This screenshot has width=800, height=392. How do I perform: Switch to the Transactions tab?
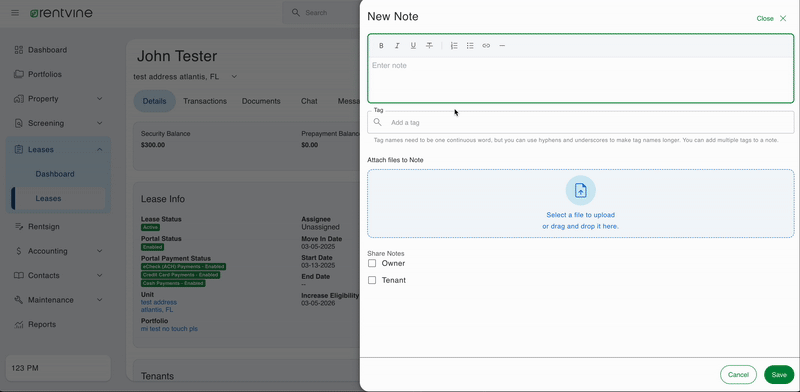205,101
